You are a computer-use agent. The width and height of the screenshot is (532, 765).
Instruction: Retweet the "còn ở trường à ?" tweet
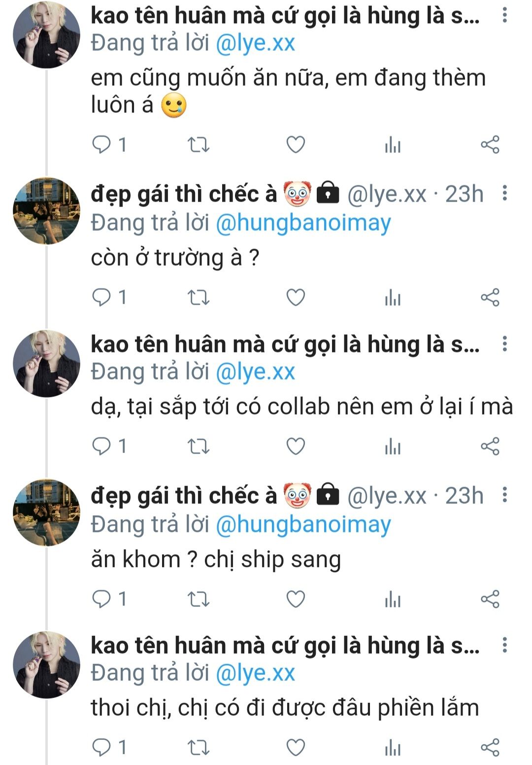199,298
